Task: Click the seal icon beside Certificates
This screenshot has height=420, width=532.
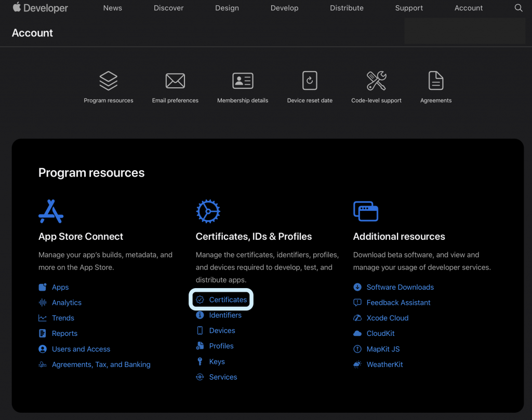Action: coord(200,300)
